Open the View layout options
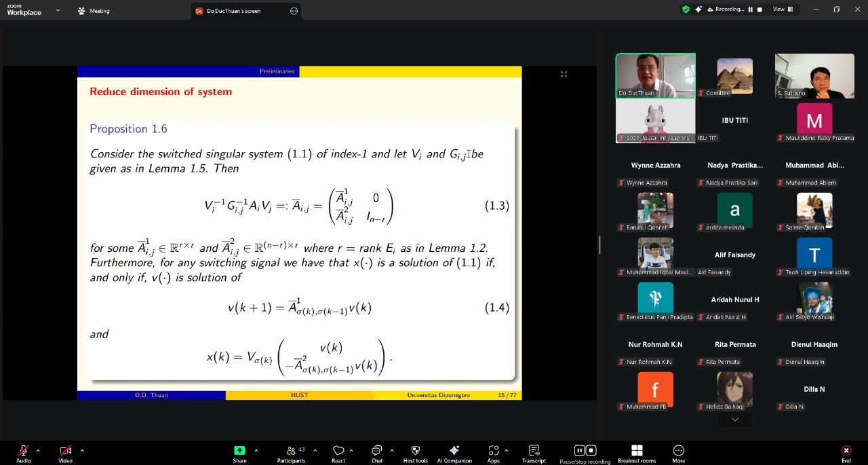This screenshot has width=868, height=465. 781,10
